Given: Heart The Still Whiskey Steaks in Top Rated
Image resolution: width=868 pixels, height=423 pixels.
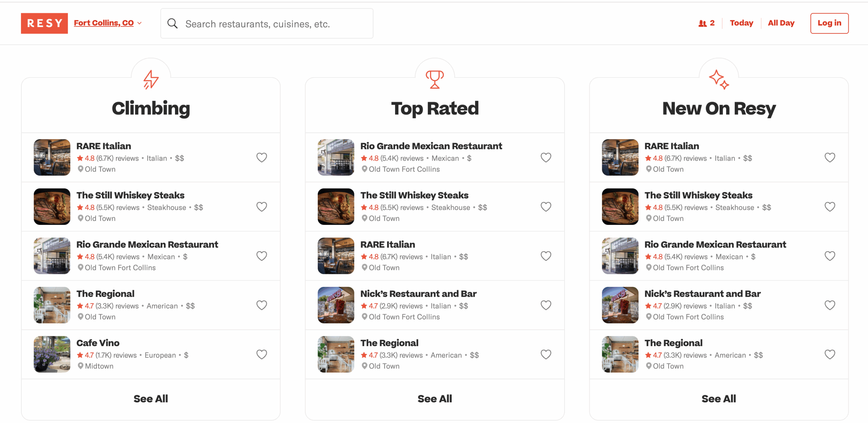Looking at the screenshot, I should pyautogui.click(x=546, y=207).
